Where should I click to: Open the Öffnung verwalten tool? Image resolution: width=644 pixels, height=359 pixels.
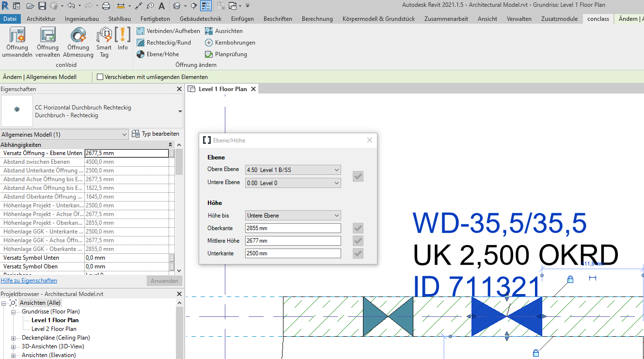tap(47, 43)
